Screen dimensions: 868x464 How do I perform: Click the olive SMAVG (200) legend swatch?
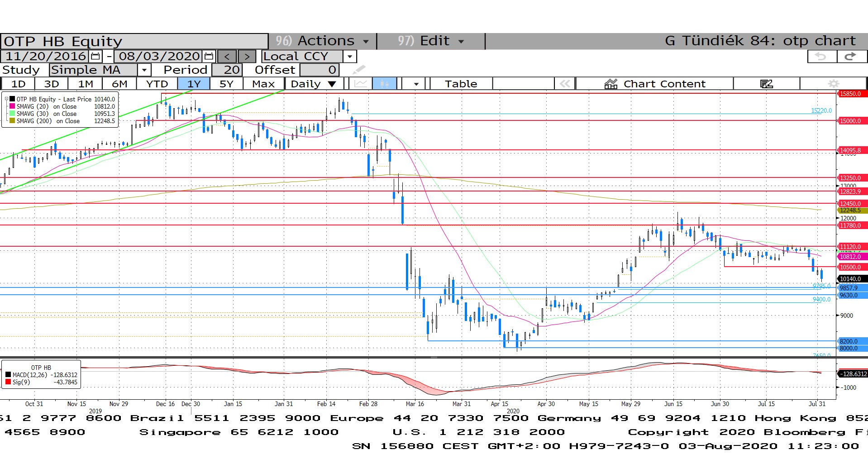12,120
